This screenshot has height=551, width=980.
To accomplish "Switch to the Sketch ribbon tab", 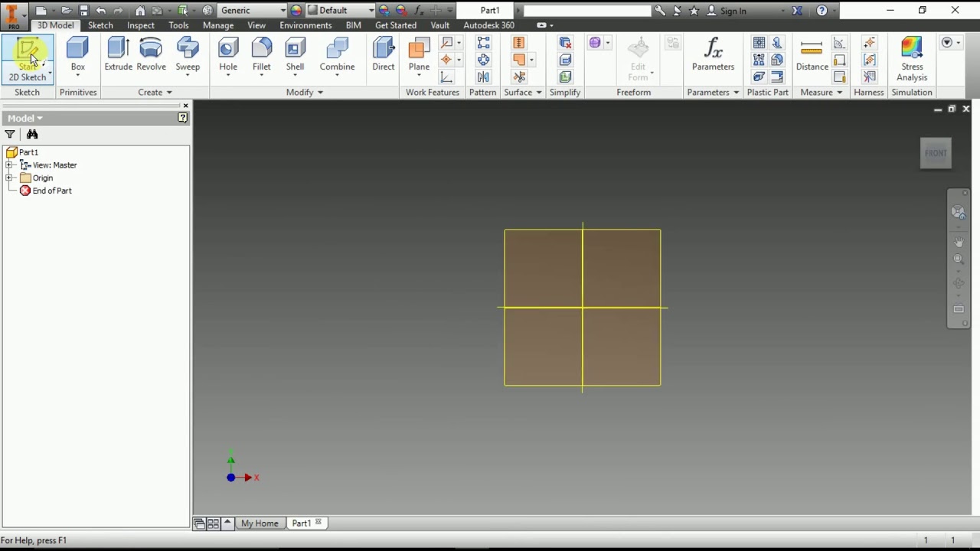I will pos(100,25).
